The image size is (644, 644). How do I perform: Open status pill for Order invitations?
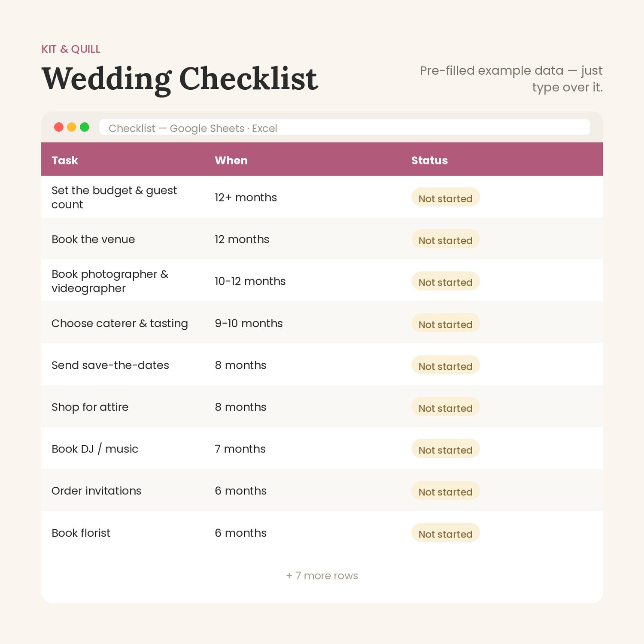(446, 491)
